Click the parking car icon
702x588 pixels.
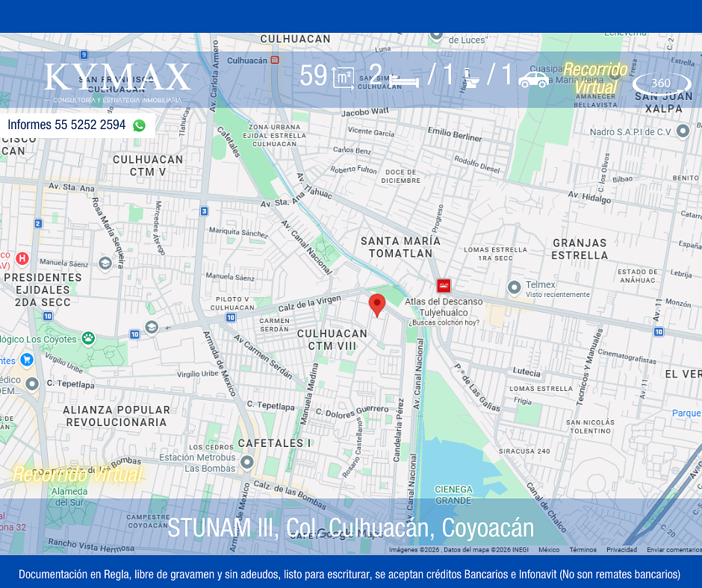tap(533, 79)
